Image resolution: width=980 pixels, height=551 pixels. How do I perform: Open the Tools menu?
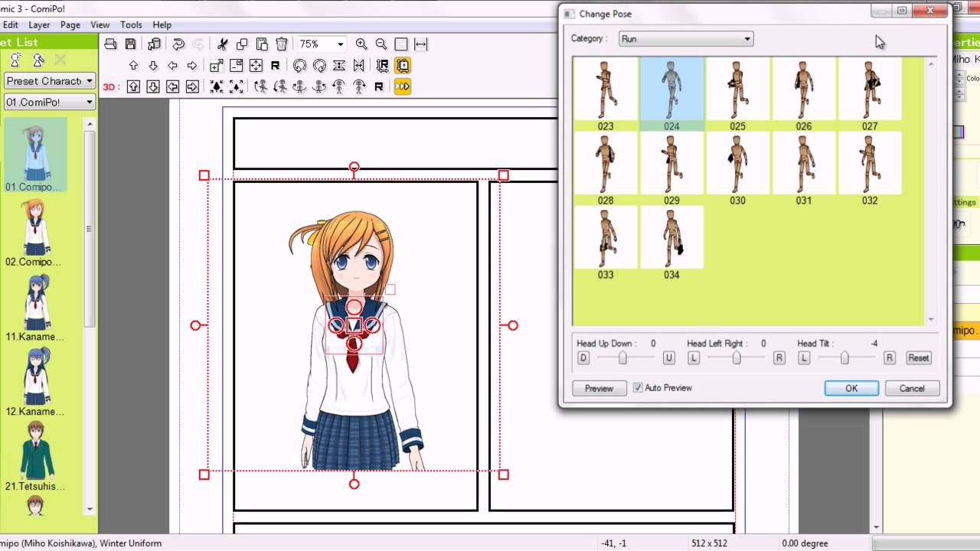(131, 25)
